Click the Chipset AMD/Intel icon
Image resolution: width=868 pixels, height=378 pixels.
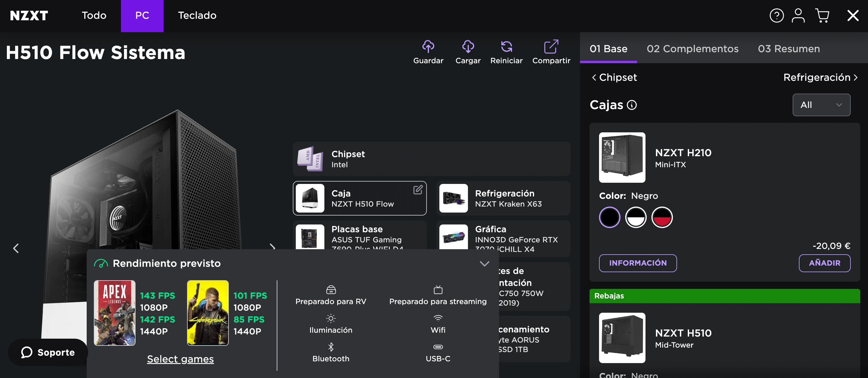[x=310, y=159]
